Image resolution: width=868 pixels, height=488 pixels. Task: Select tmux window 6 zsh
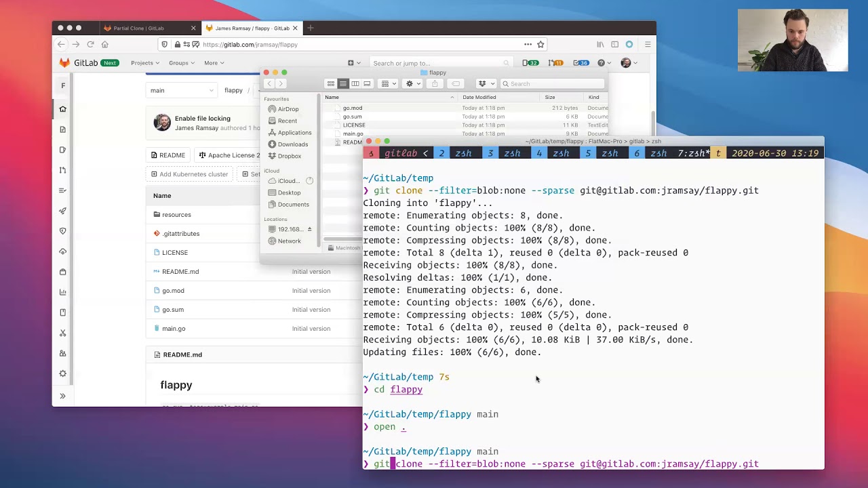[651, 154]
